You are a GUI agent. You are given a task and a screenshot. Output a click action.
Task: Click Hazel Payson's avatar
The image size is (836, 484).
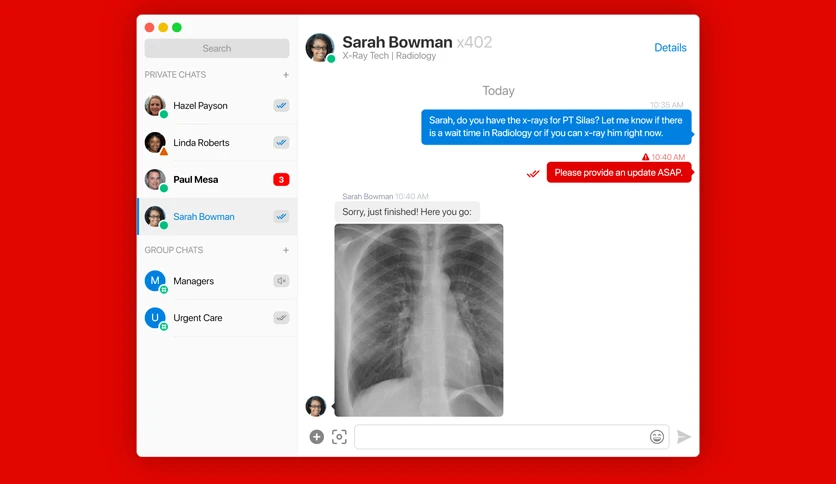point(155,106)
